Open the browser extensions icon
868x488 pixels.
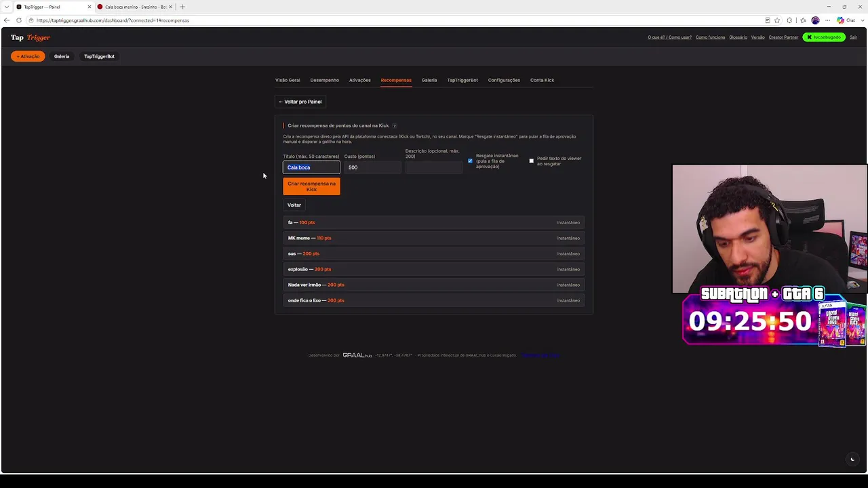pyautogui.click(x=789, y=20)
